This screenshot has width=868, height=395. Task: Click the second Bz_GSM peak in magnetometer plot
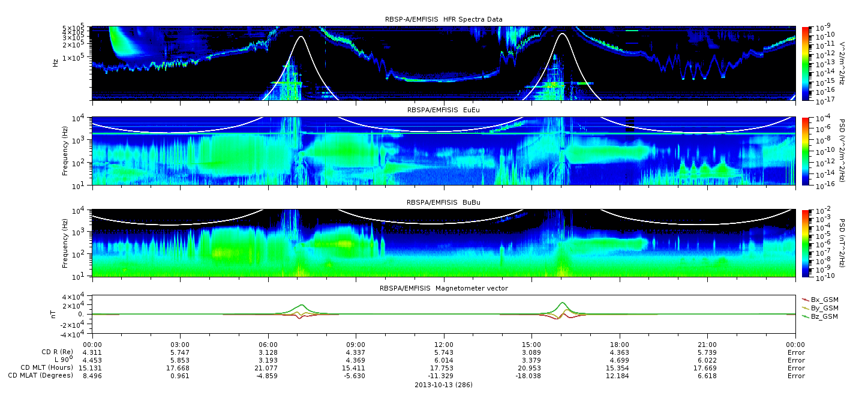coord(563,303)
